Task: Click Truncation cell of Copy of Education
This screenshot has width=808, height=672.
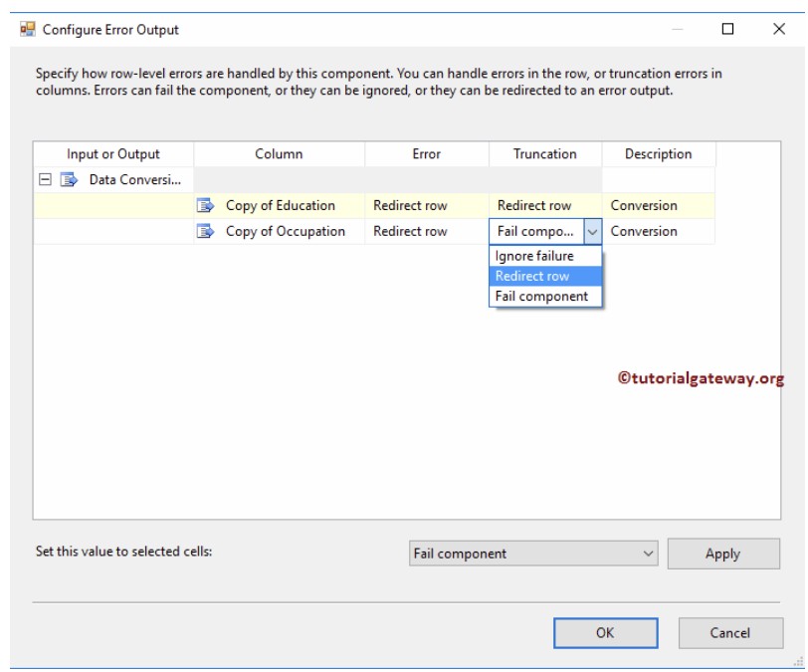Action: coord(545,206)
